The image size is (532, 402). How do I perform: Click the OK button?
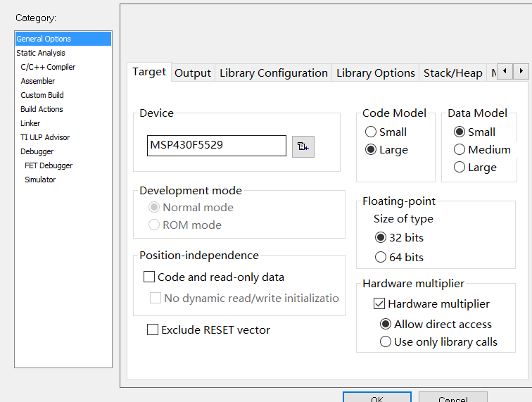(x=376, y=398)
